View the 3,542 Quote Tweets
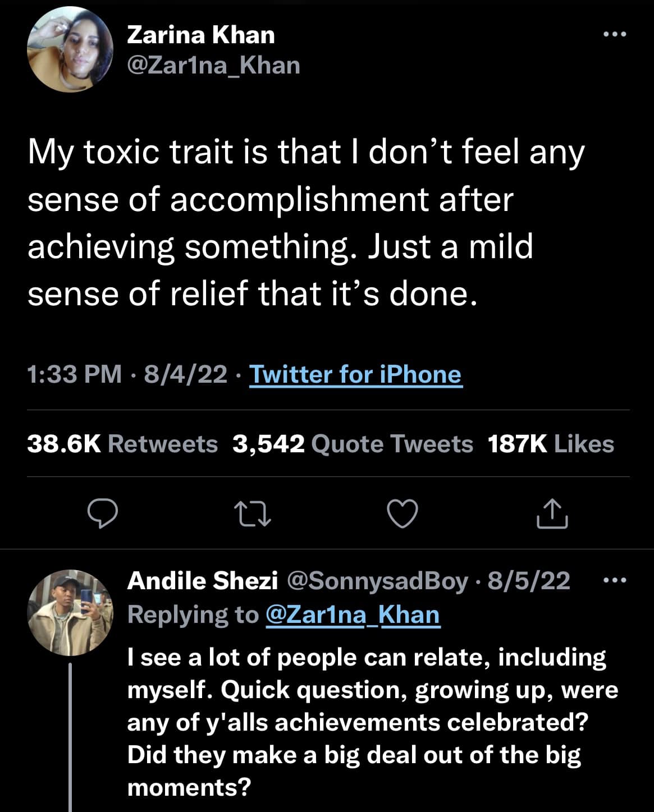 (x=353, y=444)
